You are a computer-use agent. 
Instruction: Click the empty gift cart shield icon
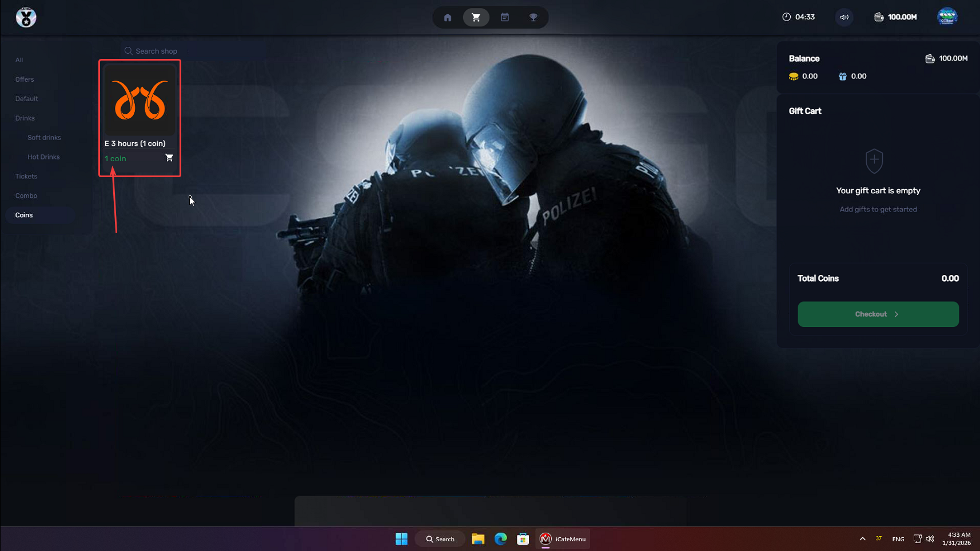[874, 161]
